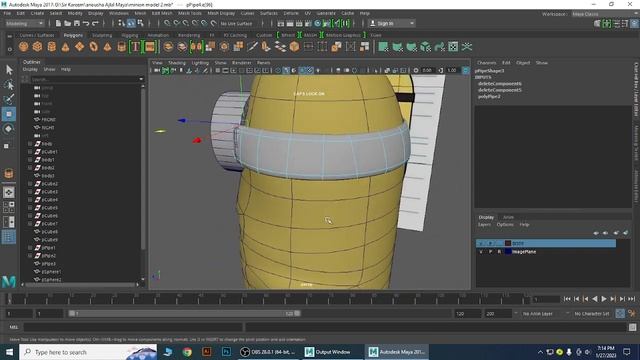This screenshot has width=640, height=360.
Task: Open the Modeling menu set dropdown
Action: pyautogui.click(x=25, y=24)
